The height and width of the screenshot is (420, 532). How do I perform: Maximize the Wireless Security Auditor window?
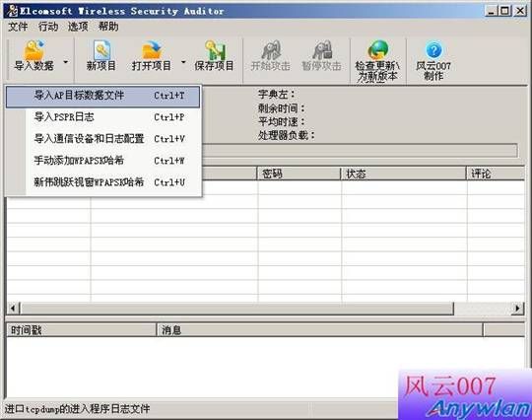point(504,11)
